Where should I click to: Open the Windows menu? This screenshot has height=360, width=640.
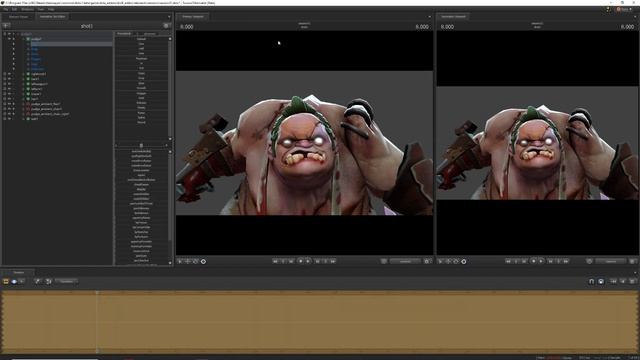click(27, 9)
